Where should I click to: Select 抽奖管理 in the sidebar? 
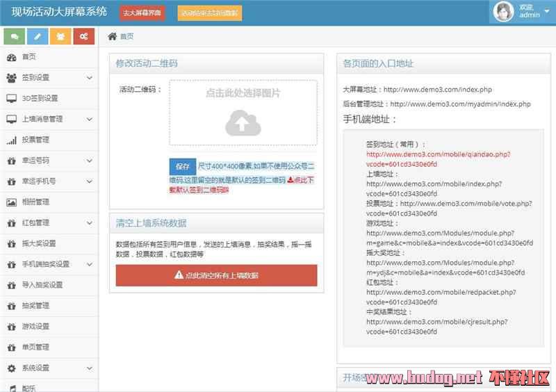[x=35, y=305]
